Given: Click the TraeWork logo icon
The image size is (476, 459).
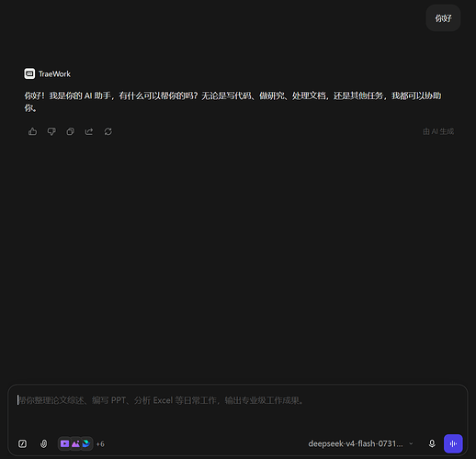Looking at the screenshot, I should click(29, 73).
